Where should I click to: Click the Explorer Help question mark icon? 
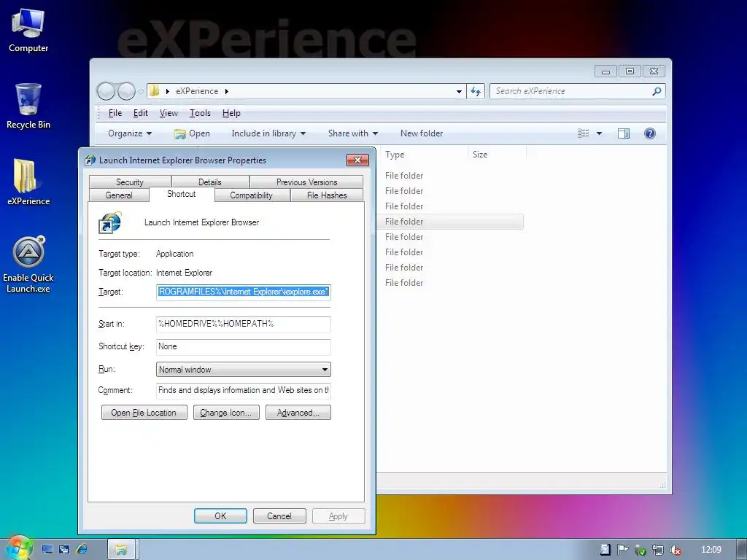[x=650, y=133]
